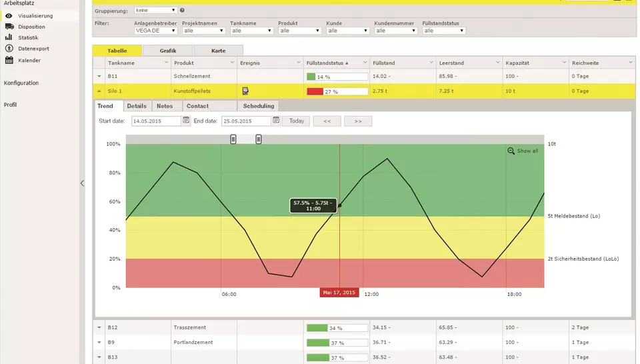Click the Datenexport download icon
The image size is (640, 364).
(9, 49)
